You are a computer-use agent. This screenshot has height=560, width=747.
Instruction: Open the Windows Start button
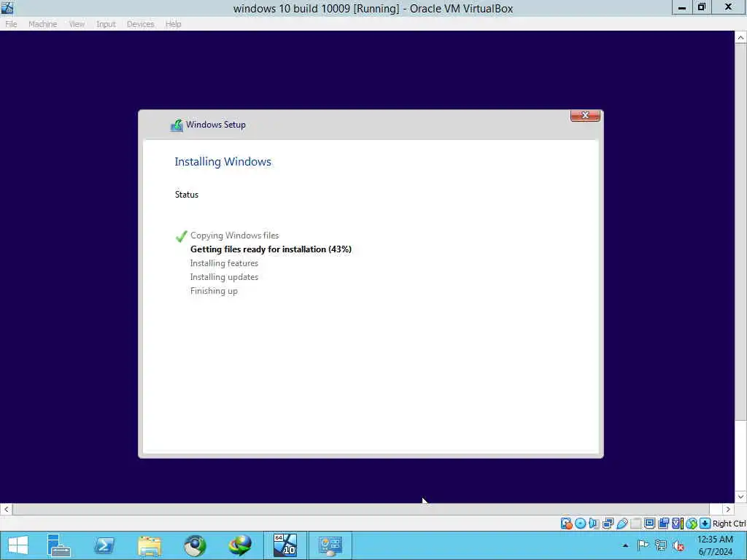[18, 545]
